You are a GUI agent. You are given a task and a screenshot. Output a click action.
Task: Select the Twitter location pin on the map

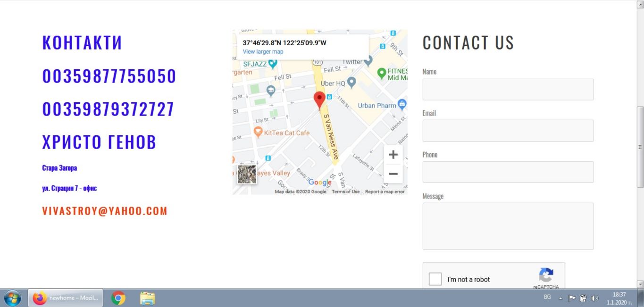[368, 60]
